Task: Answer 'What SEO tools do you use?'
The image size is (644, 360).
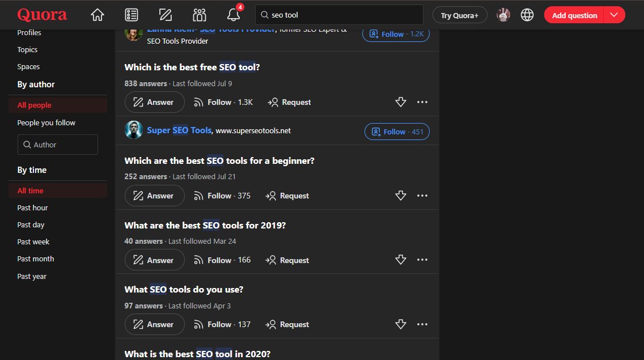Action: (x=154, y=324)
